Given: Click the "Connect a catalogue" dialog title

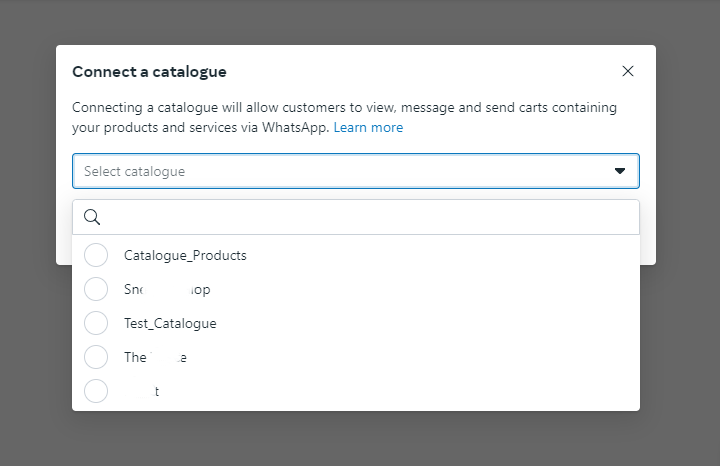Looking at the screenshot, I should 149,71.
